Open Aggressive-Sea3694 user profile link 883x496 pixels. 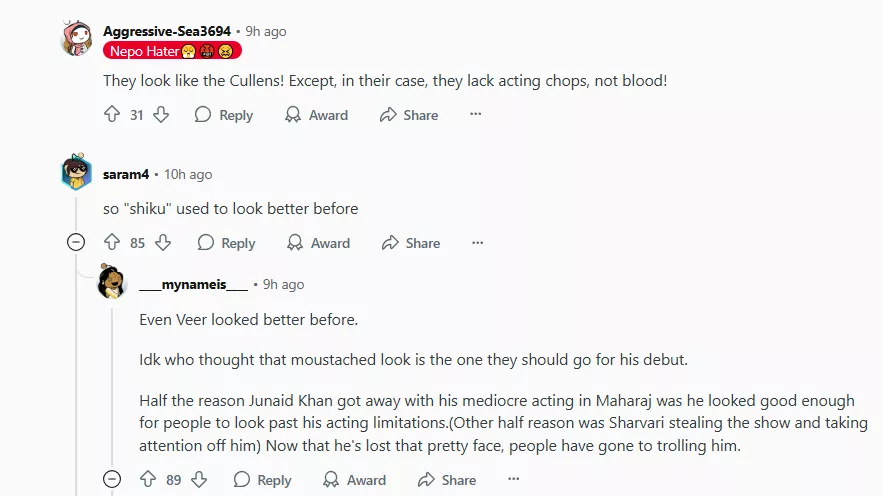(166, 31)
